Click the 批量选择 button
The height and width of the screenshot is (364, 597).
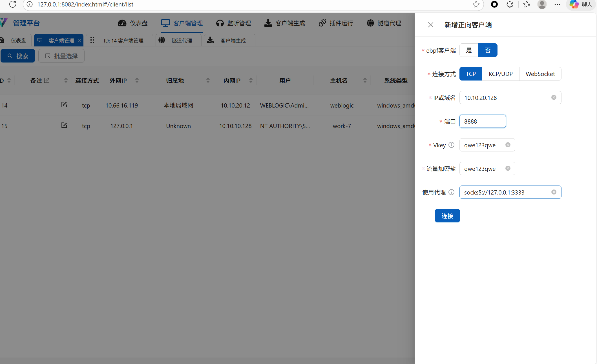tap(61, 56)
